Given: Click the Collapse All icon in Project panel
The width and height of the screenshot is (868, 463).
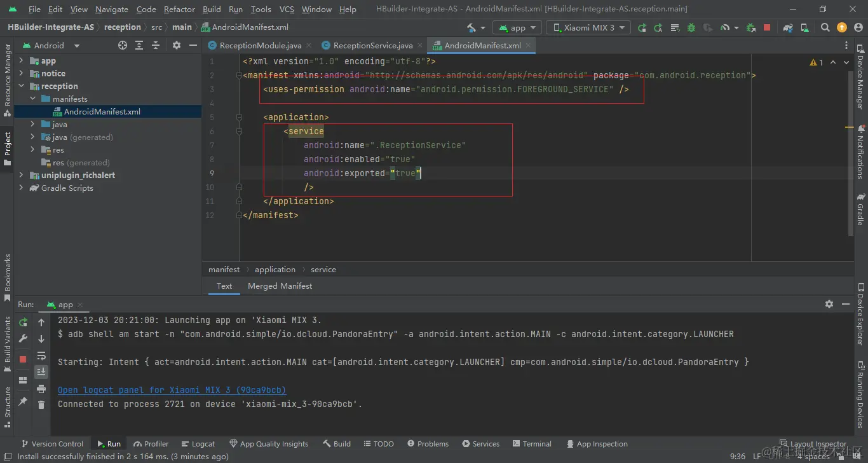Looking at the screenshot, I should [x=156, y=46].
